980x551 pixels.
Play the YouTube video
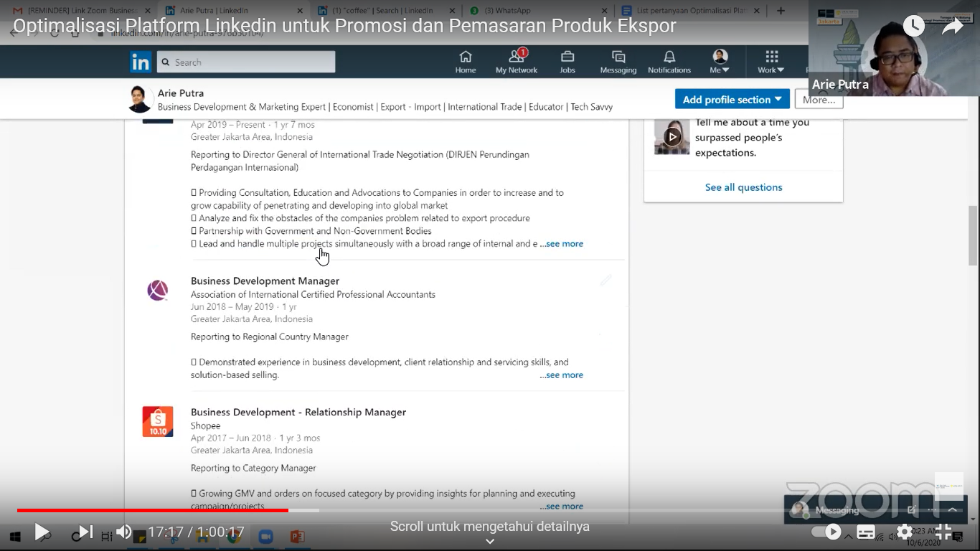pyautogui.click(x=42, y=532)
